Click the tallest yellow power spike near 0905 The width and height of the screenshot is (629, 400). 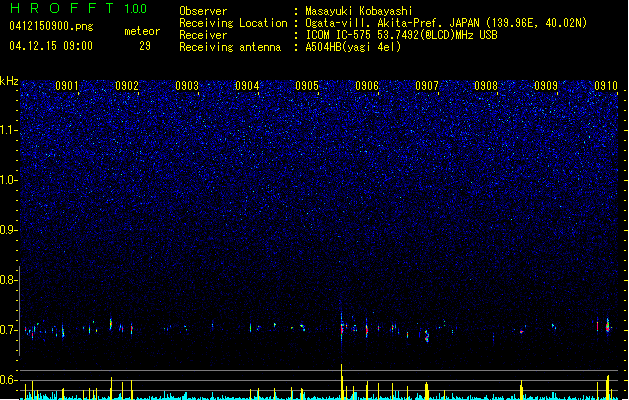point(342,382)
